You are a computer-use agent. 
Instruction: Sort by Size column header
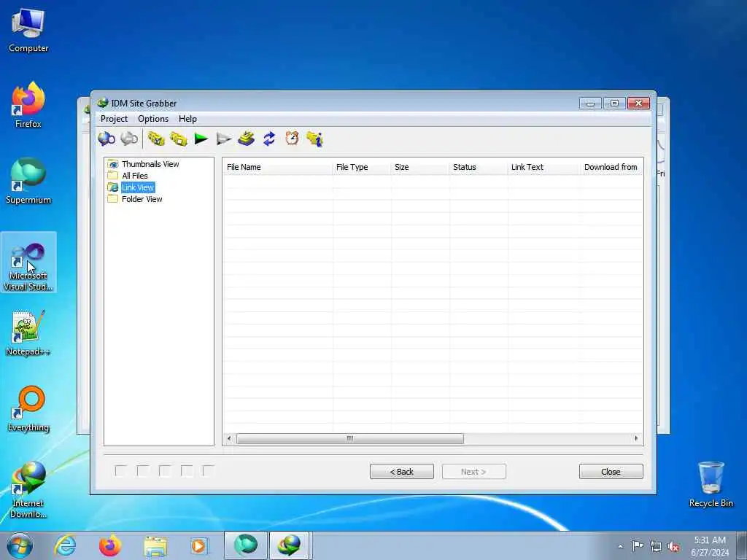[419, 167]
